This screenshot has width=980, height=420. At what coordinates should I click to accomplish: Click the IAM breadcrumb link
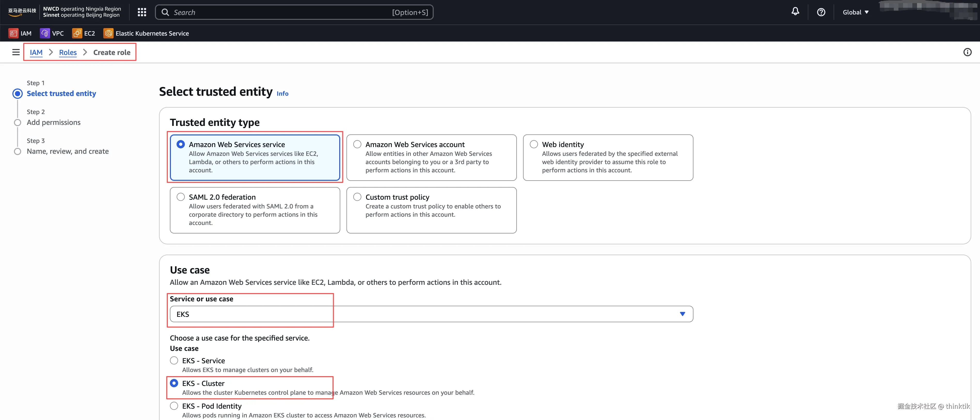pos(36,52)
